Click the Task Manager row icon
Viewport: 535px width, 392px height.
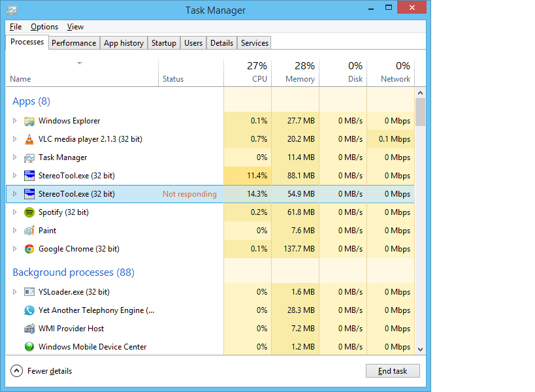pyautogui.click(x=29, y=157)
